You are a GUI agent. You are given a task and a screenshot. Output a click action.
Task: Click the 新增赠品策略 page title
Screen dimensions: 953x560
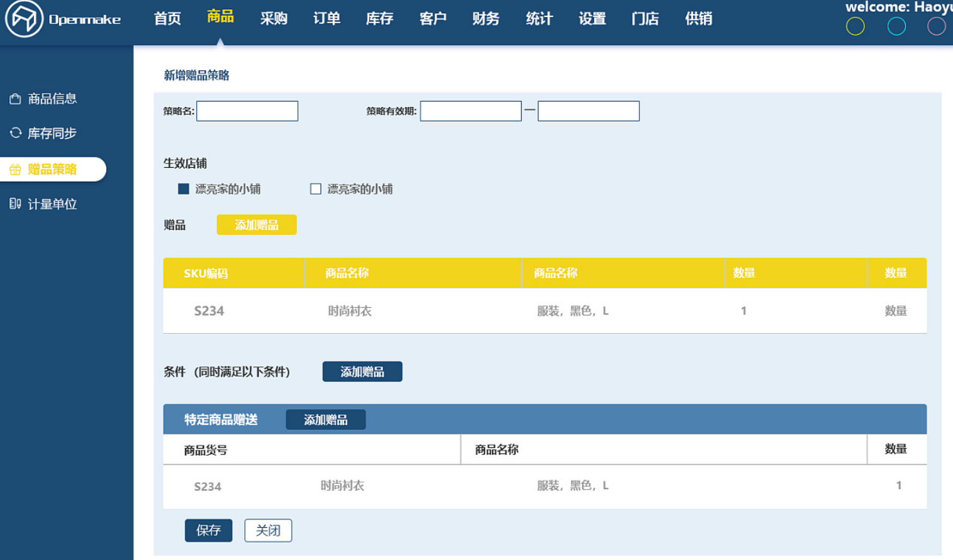click(196, 75)
